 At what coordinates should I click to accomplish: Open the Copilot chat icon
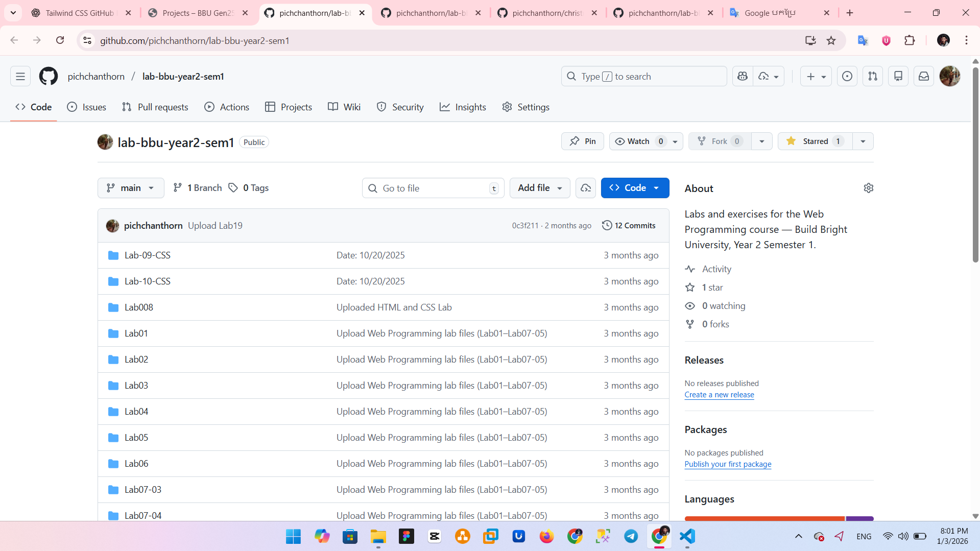pos(743,77)
